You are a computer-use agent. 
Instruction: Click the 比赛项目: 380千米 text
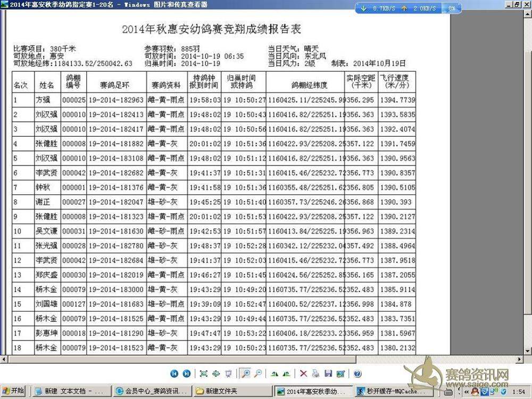click(45, 49)
